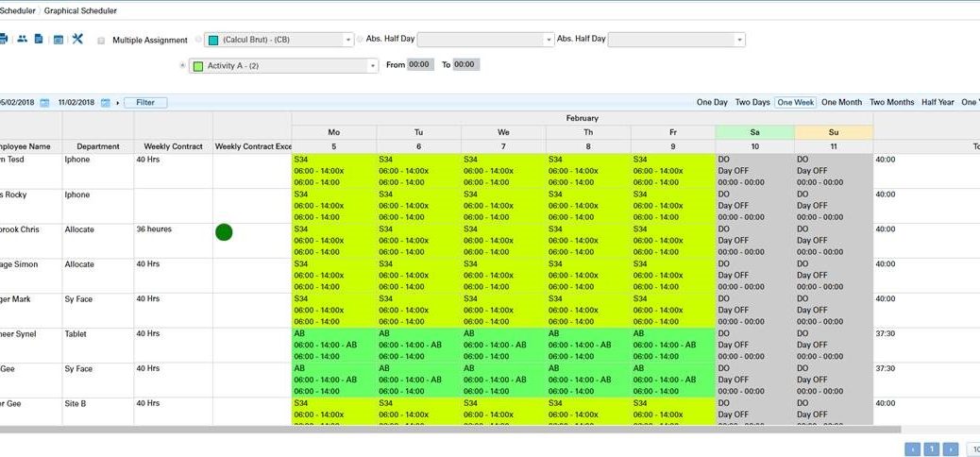Go to page 1 in pagination
Screen dimensions: 980x457
[x=931, y=449]
